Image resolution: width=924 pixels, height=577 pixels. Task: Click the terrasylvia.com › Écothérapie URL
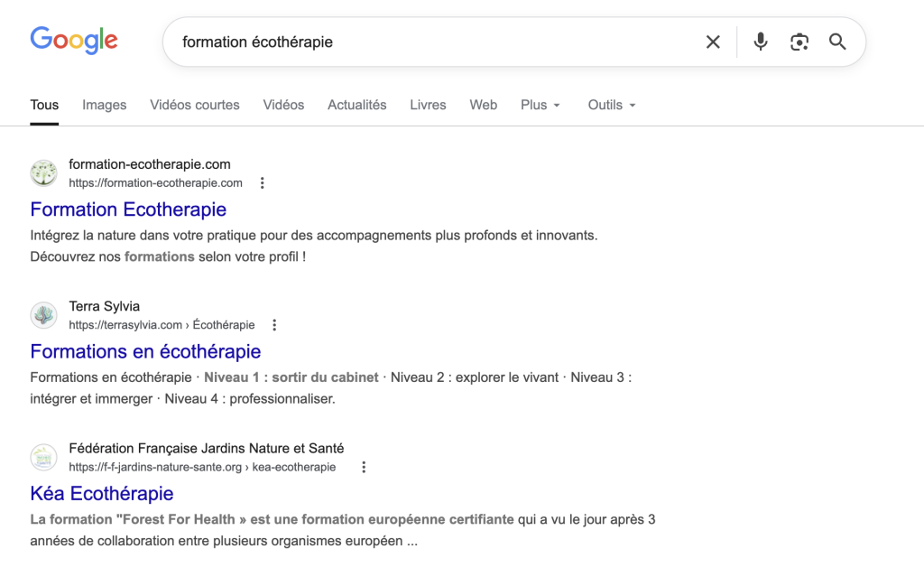click(162, 325)
